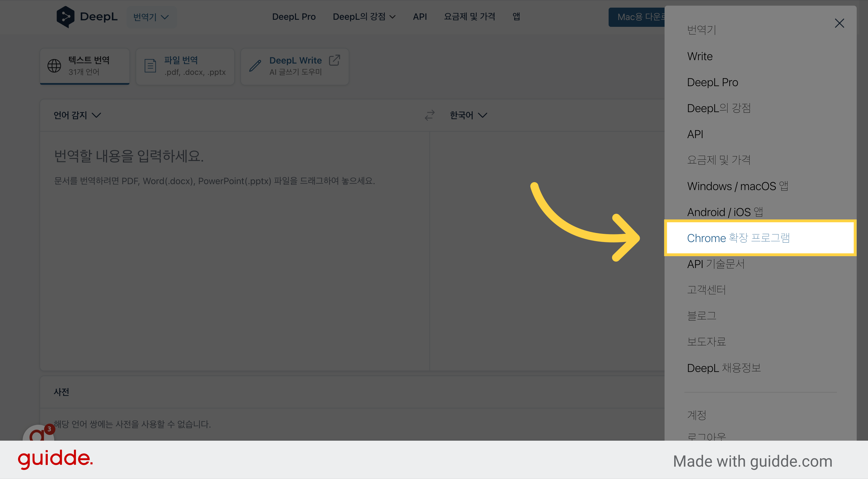Screen dimensions: 868x479
Task: Open the DeepL Write tab
Action: 294,66
